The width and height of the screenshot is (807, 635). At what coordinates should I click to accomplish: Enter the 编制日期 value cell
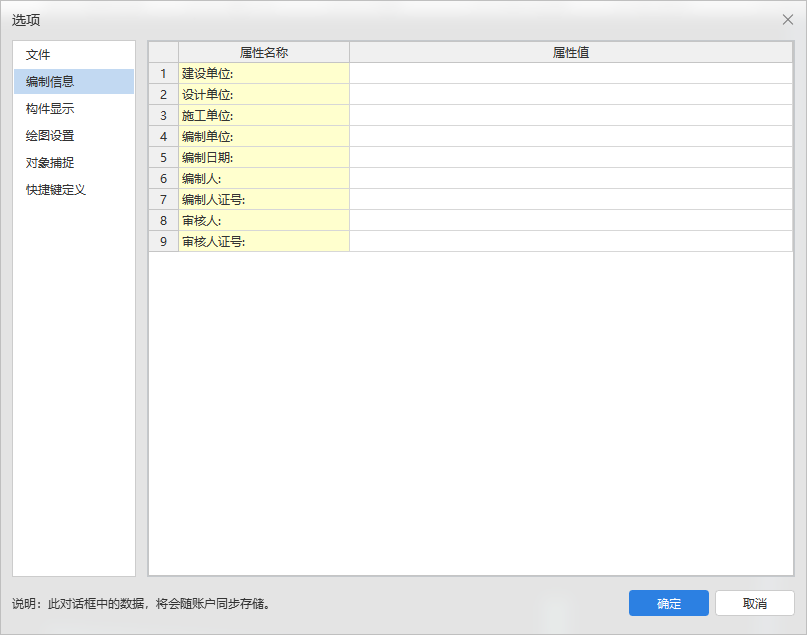570,157
